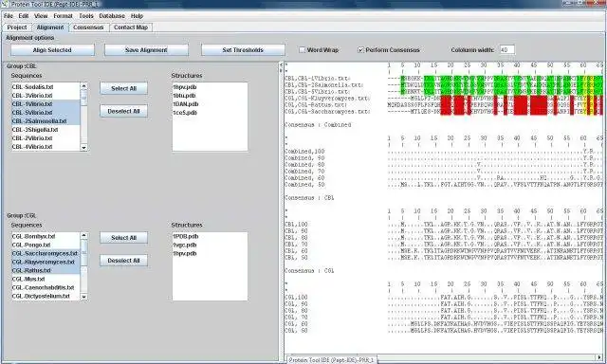Open the Help menu
The width and height of the screenshot is (607, 364).
tap(137, 16)
